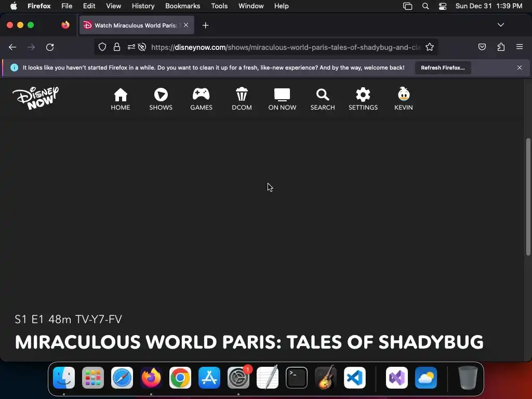Open Spotlight search in menu bar
The height and width of the screenshot is (399, 532).
point(425,6)
